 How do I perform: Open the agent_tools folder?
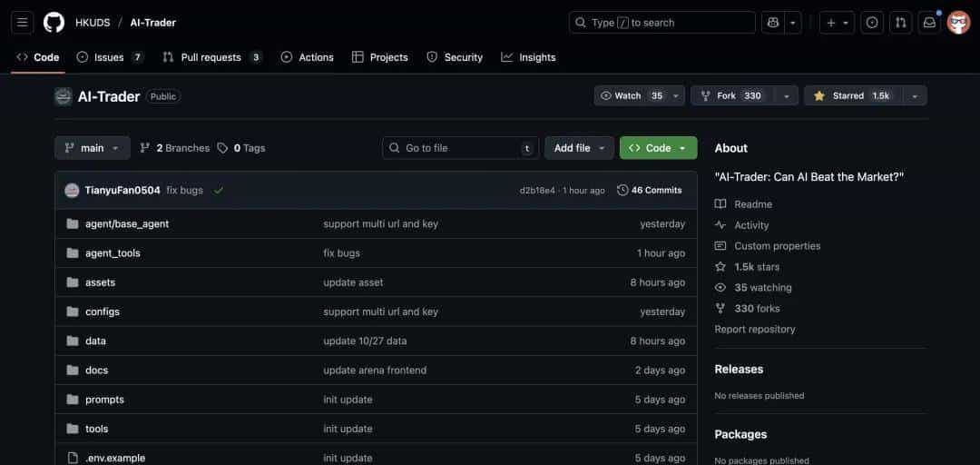pyautogui.click(x=113, y=252)
